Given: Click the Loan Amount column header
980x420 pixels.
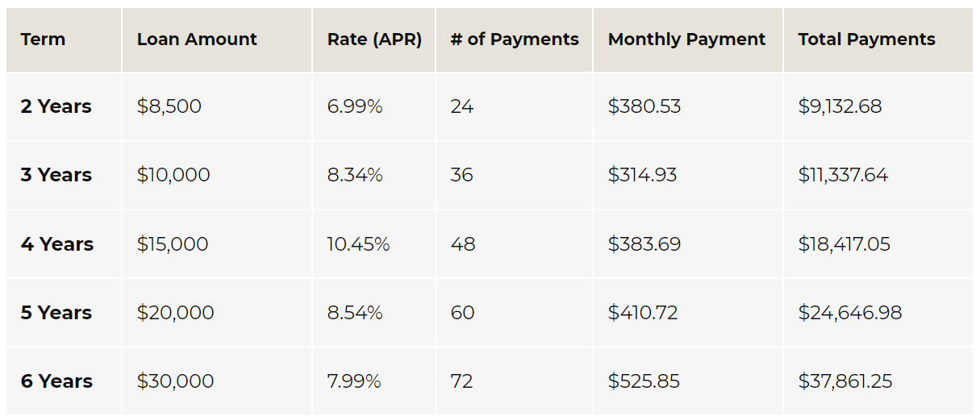Looking at the screenshot, I should coord(197,40).
